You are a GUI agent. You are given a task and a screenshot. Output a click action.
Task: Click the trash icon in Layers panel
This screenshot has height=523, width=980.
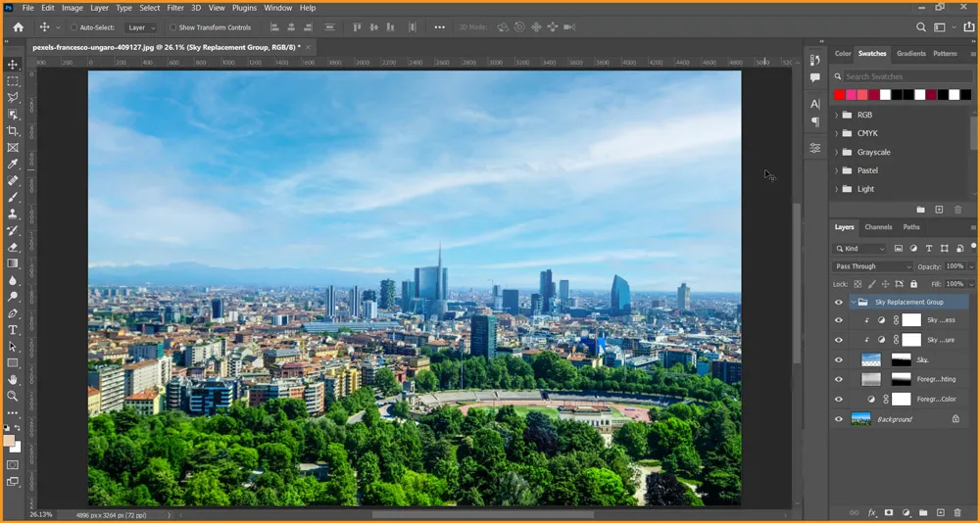pyautogui.click(x=957, y=513)
